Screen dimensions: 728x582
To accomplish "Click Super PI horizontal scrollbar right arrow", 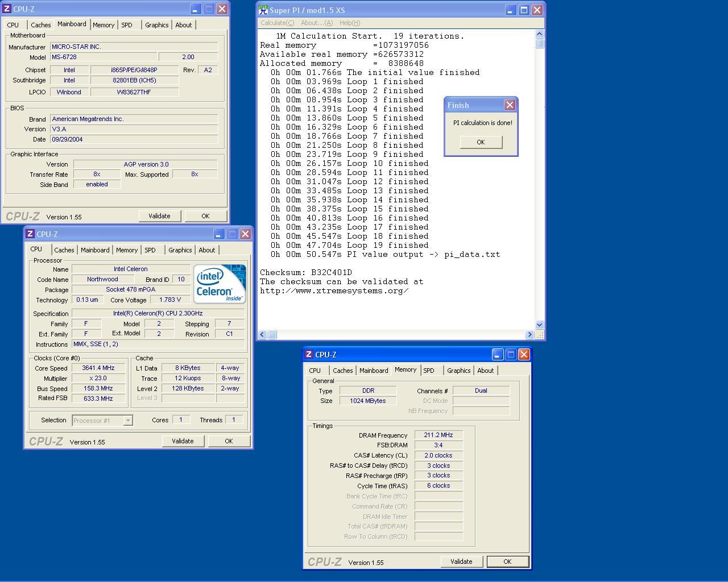I will pyautogui.click(x=530, y=335).
